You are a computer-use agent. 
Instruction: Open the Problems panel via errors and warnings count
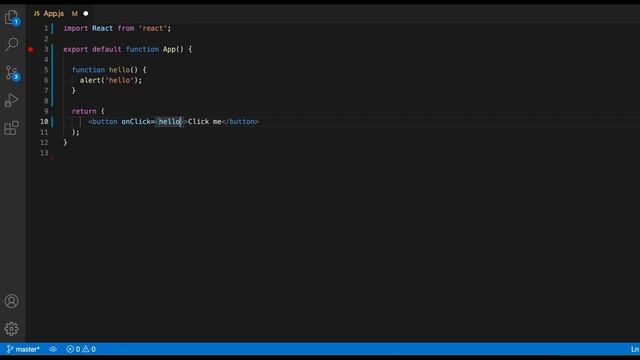(81, 349)
